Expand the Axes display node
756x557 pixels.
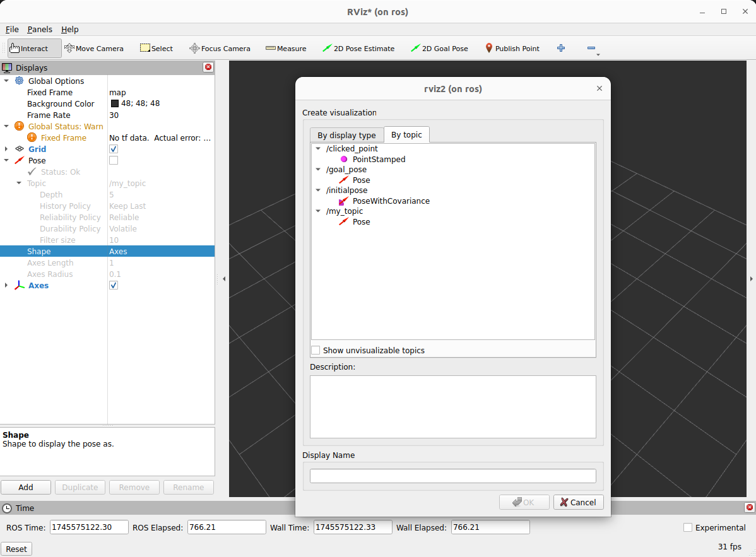(x=6, y=285)
